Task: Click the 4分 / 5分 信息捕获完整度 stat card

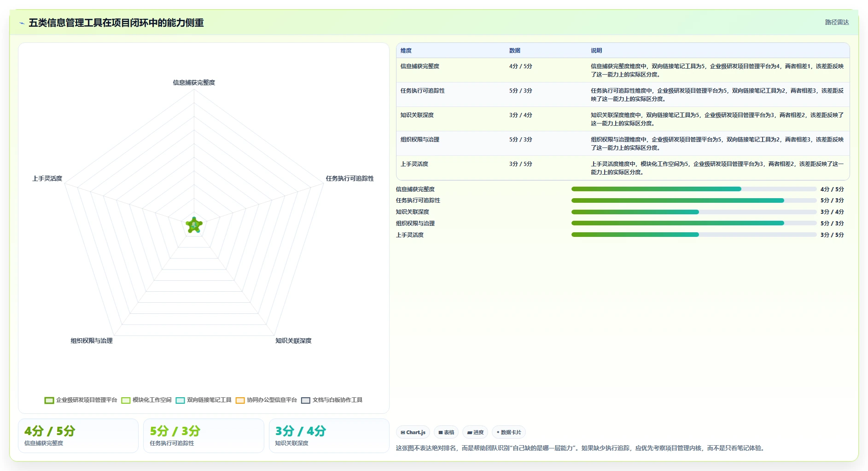Action: coord(78,436)
